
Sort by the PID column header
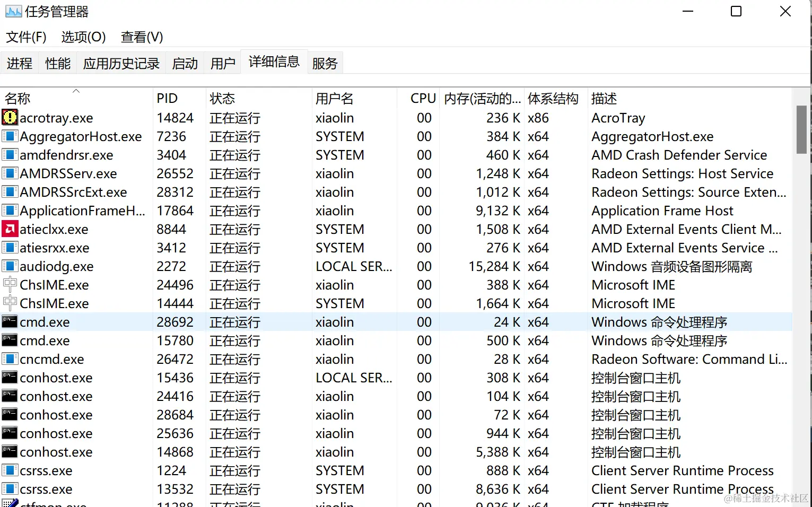179,98
